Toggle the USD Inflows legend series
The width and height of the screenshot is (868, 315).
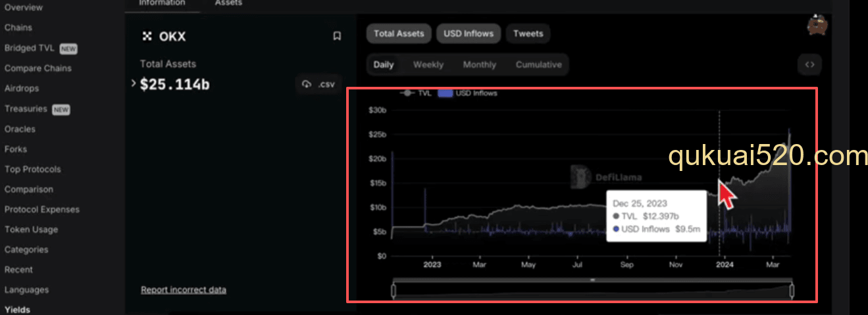[468, 93]
